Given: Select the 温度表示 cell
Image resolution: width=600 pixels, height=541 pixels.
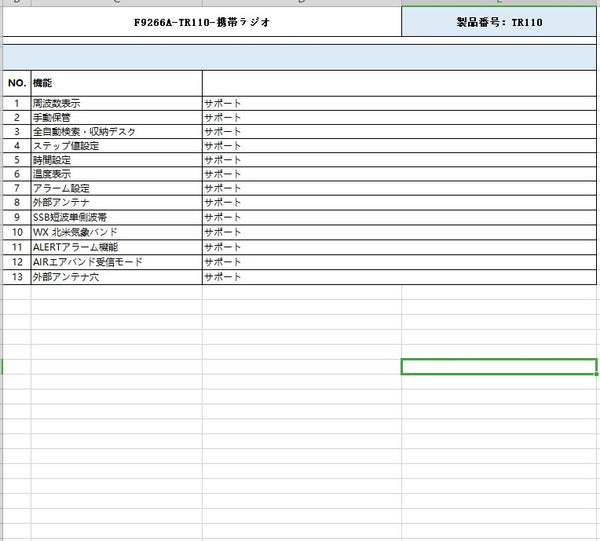Looking at the screenshot, I should tap(116, 174).
